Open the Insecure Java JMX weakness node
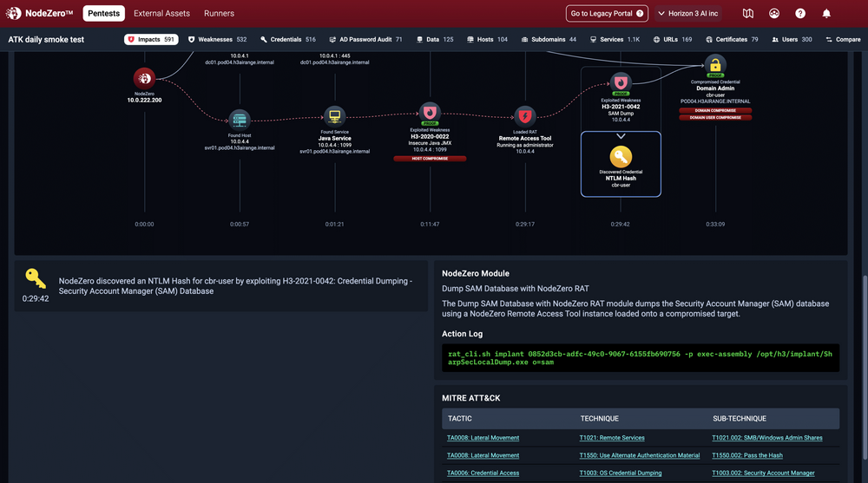 pyautogui.click(x=430, y=111)
